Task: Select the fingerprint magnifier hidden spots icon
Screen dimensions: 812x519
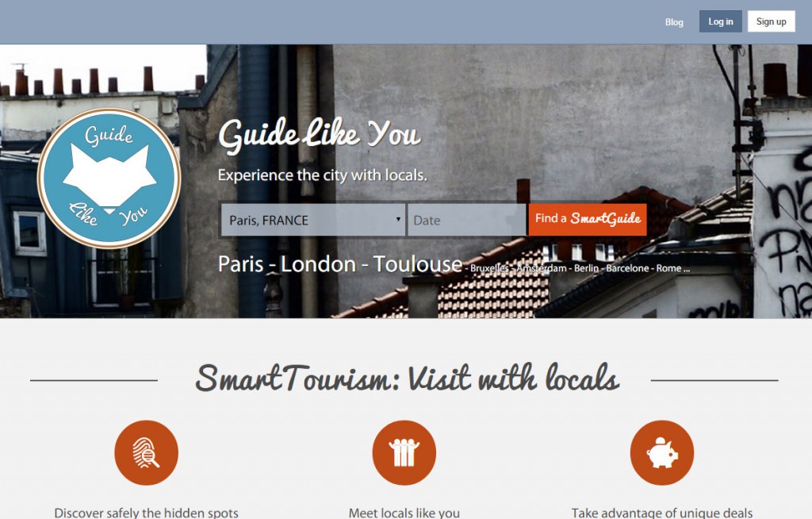Action: coord(146,452)
